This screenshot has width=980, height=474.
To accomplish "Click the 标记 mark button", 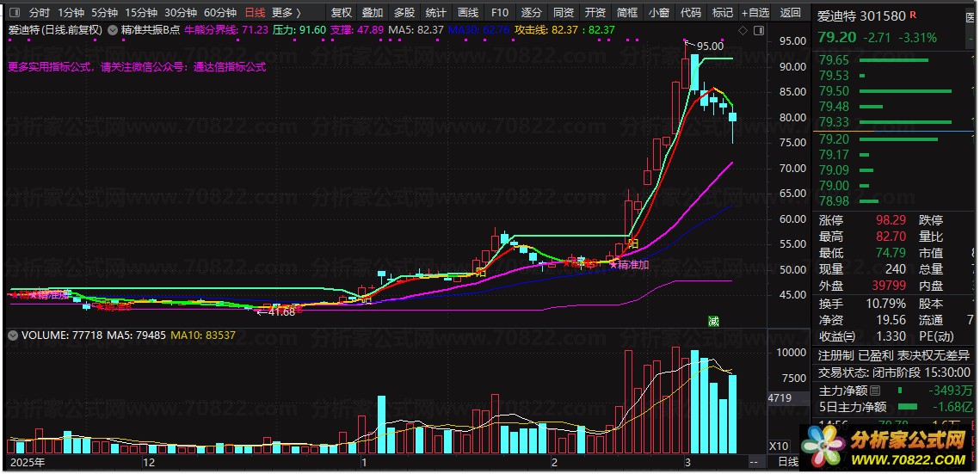I will [723, 13].
